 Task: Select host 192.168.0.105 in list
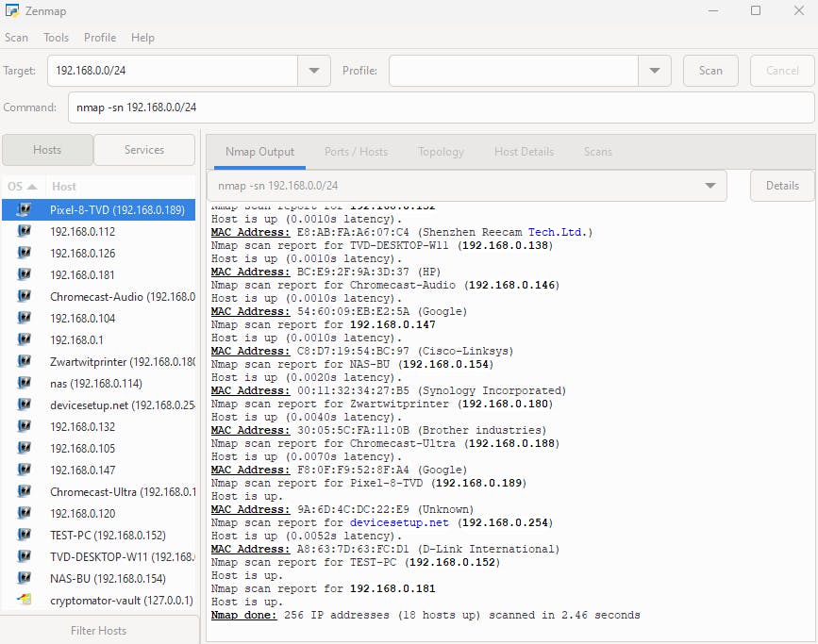(99, 448)
